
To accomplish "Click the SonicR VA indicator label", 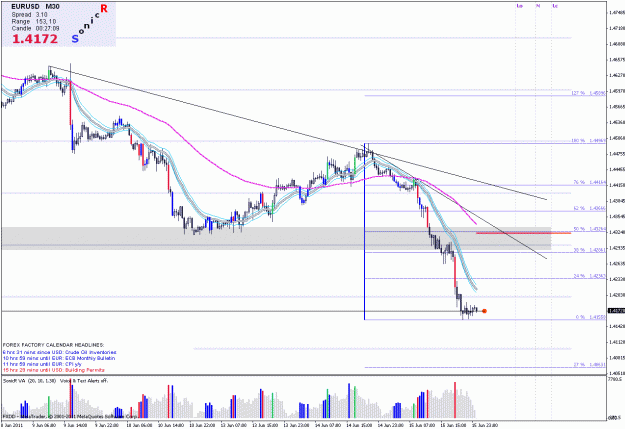I will (55, 381).
